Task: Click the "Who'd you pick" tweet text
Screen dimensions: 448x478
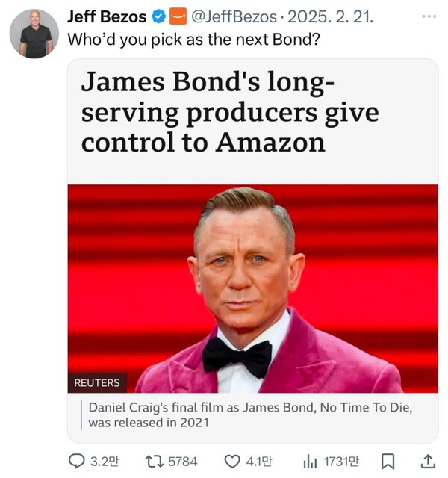Action: 194,39
